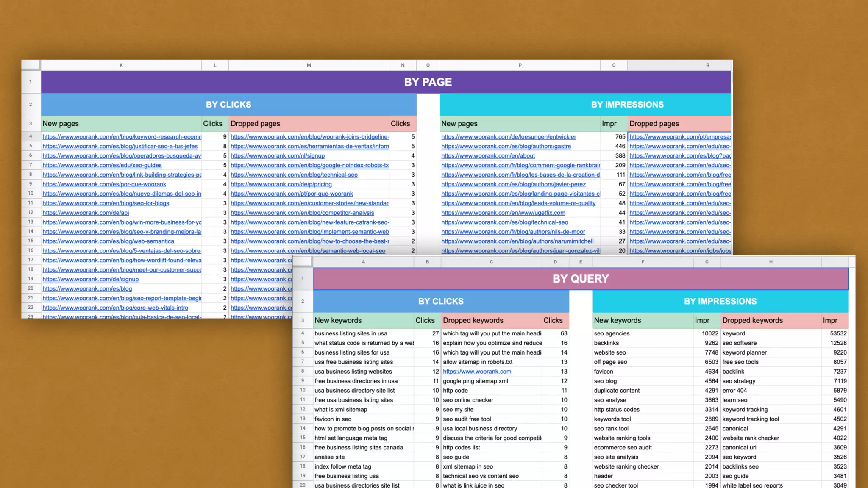
Task: Click the select-all corner of top sheet
Action: (31, 65)
